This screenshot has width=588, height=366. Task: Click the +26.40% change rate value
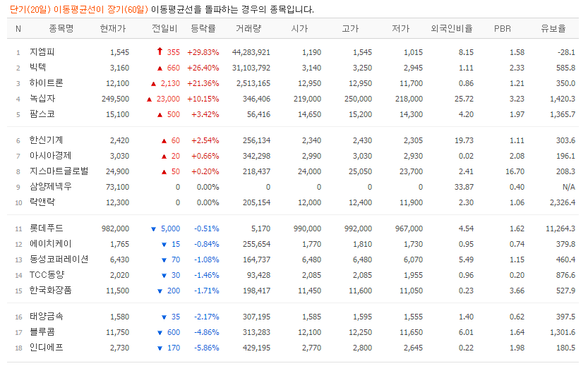tap(203, 68)
